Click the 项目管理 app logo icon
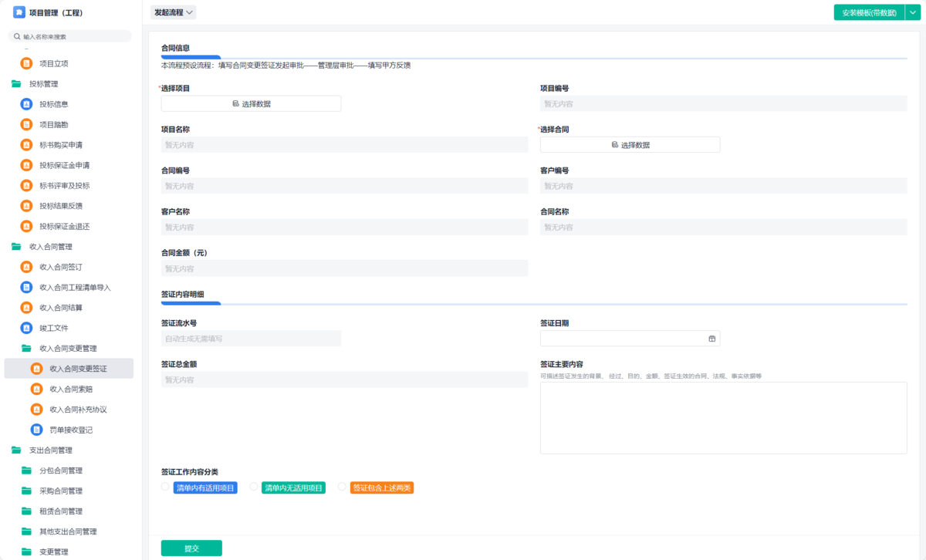This screenshot has height=560, width=926. [x=19, y=12]
